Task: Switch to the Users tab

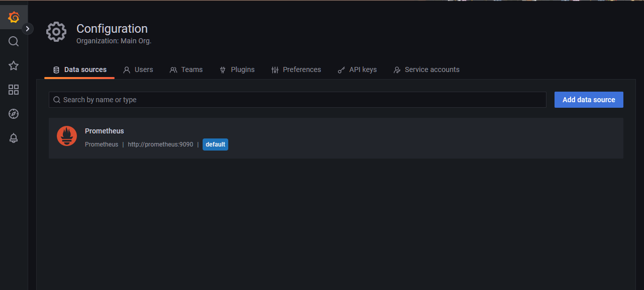Action: click(x=138, y=69)
